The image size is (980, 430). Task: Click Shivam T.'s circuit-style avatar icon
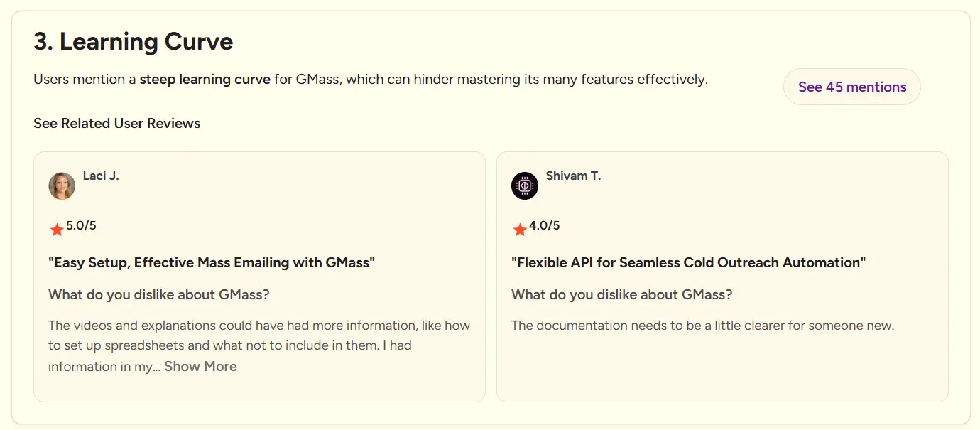(525, 186)
